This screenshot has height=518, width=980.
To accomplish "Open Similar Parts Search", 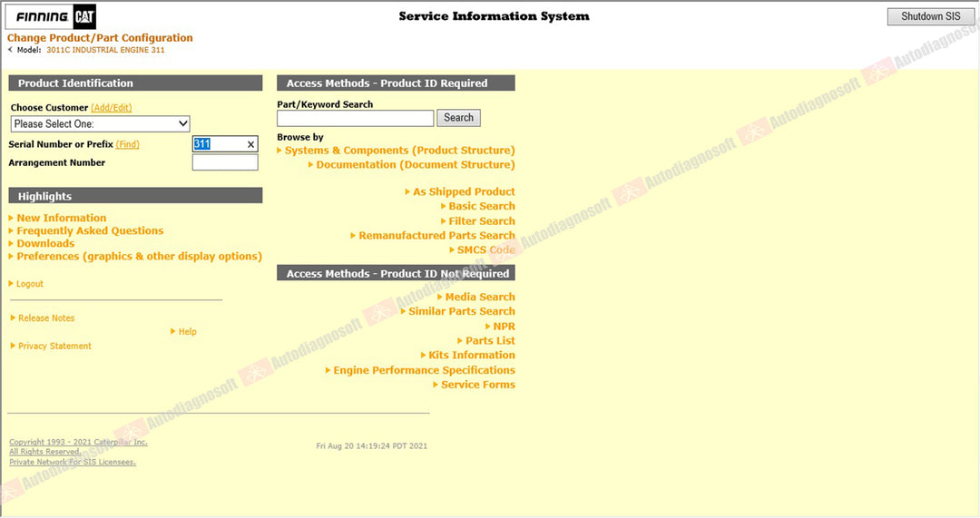I will tap(462, 311).
